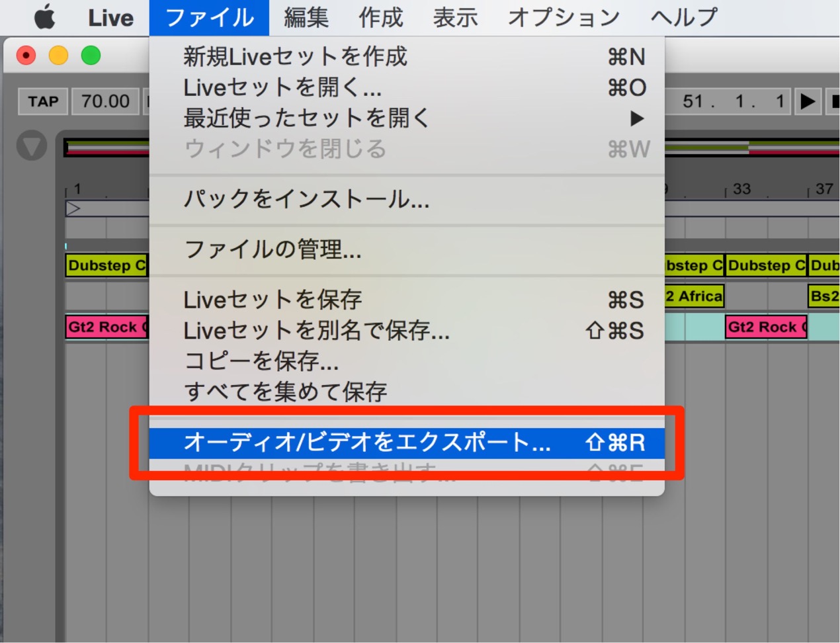Click arrangement position bar value 51
The height and width of the screenshot is (643, 840).
pyautogui.click(x=693, y=102)
